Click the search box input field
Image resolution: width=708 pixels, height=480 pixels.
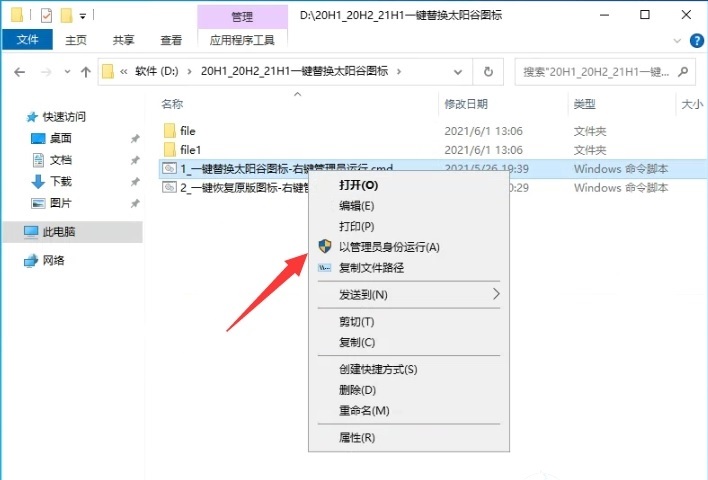coord(596,72)
